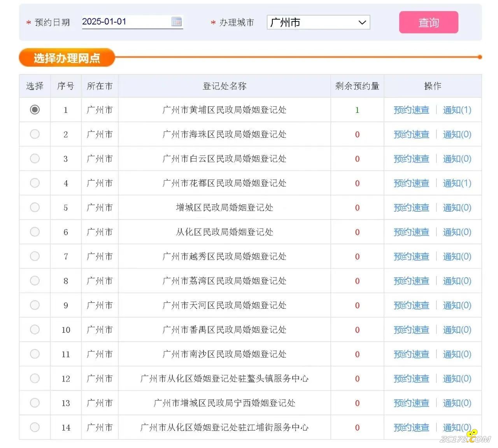Select radio button for 白云区民政局婚姻登记处

pyautogui.click(x=35, y=158)
